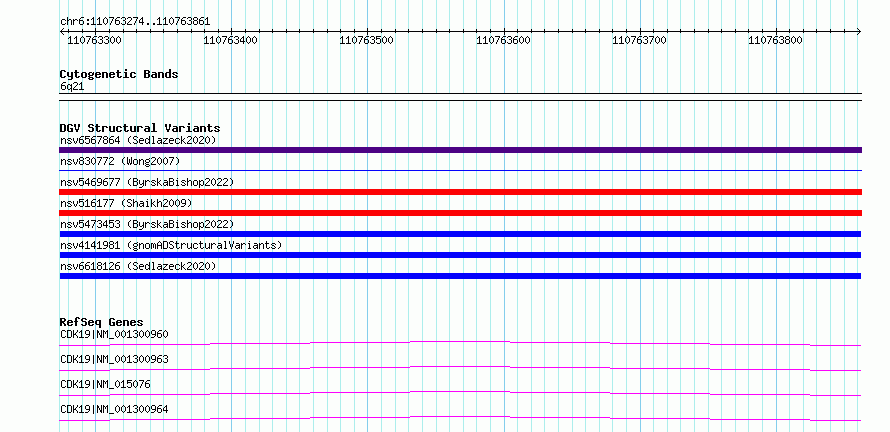Screen dimensions: 890x432
Task: Click the purple nsv6567864 variant bar
Action: [460, 150]
